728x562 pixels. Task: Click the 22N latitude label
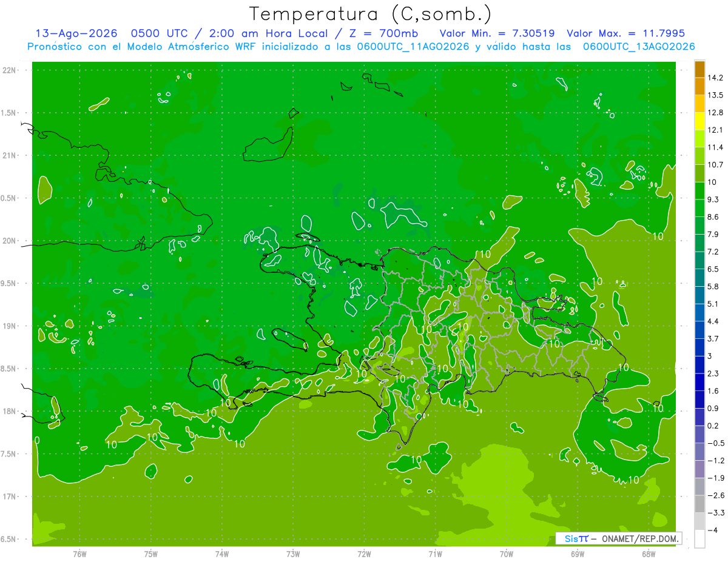[10, 70]
